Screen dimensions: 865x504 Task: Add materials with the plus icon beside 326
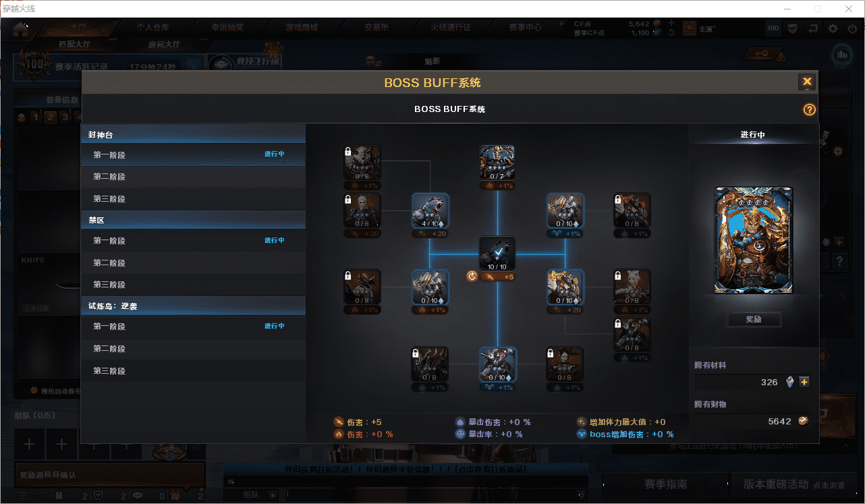click(804, 382)
